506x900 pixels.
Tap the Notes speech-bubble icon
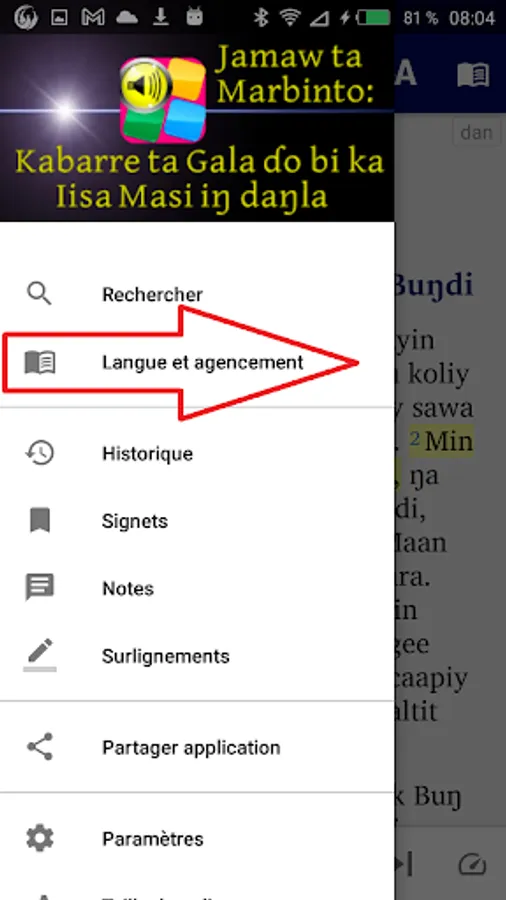pos(40,588)
